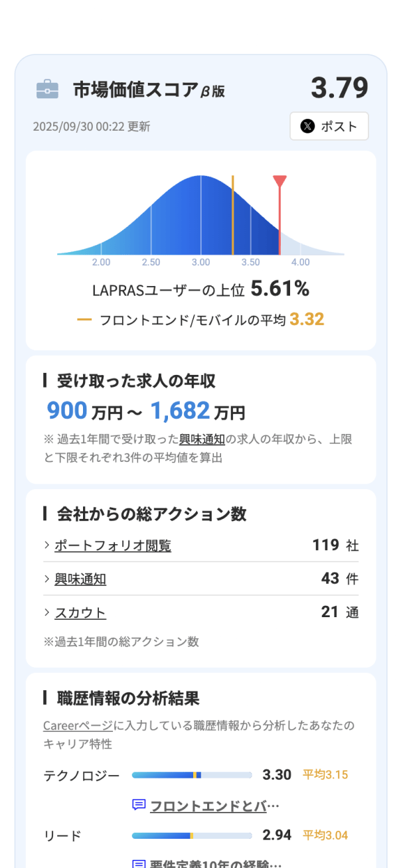Expand the ポートフォリオ閲覧 row chevron
This screenshot has height=868, width=401.
pyautogui.click(x=47, y=545)
